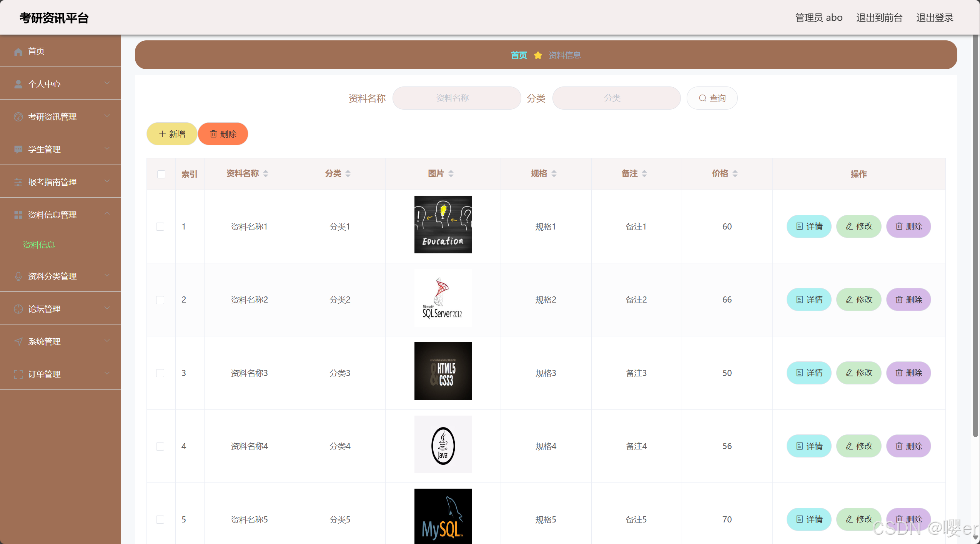Click the 资料名称 search input field
Image resolution: width=980 pixels, height=544 pixels.
[x=456, y=98]
